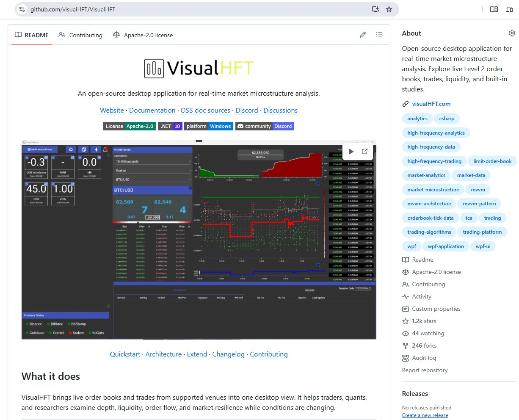
Task: Open About settings gear icon
Action: 512,33
